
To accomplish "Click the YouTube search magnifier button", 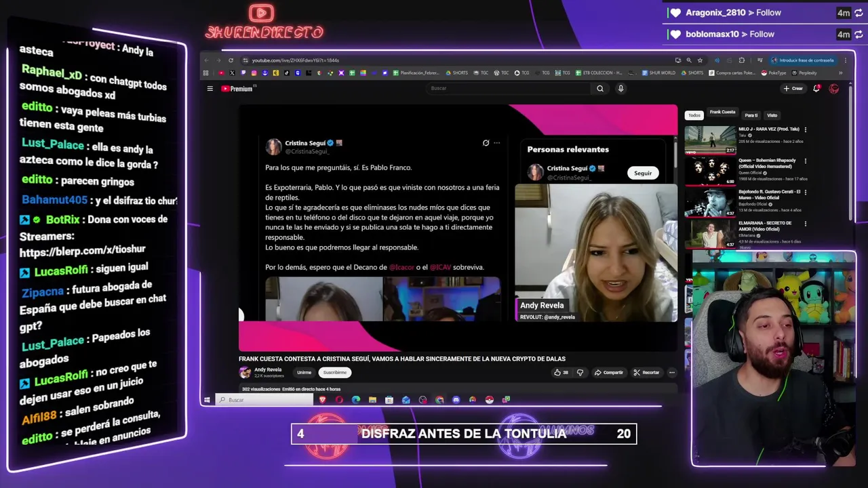I will click(600, 88).
